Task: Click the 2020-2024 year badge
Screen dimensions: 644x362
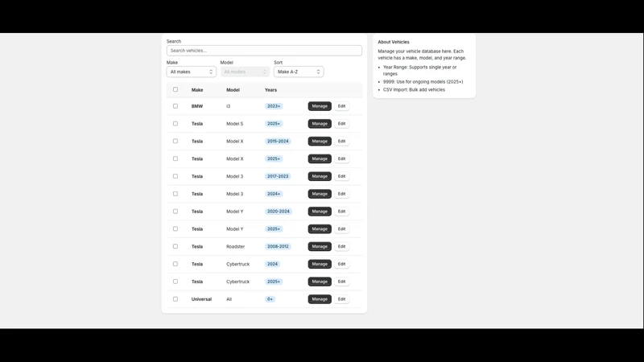Action: coord(279,212)
